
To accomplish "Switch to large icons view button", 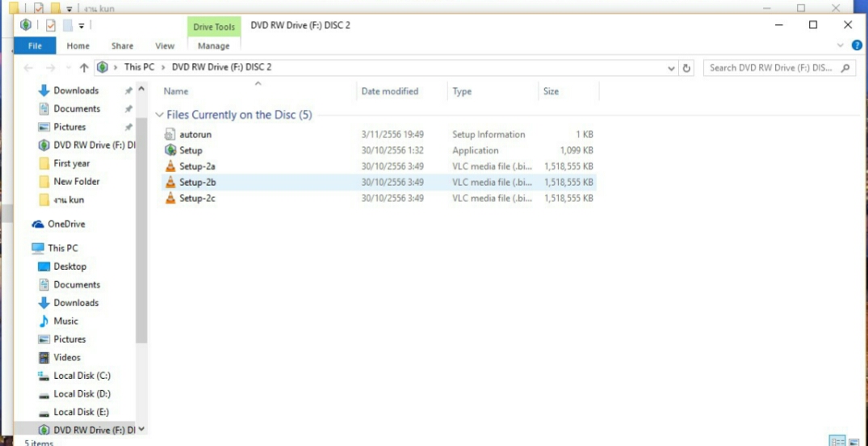I will tap(853, 441).
